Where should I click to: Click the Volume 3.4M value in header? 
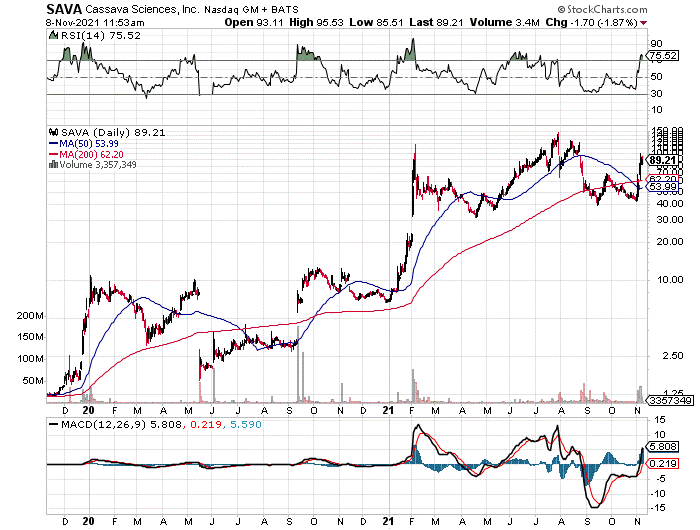(504, 22)
